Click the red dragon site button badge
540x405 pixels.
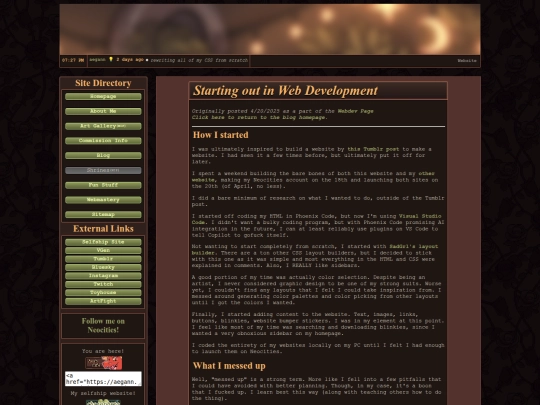point(103,363)
